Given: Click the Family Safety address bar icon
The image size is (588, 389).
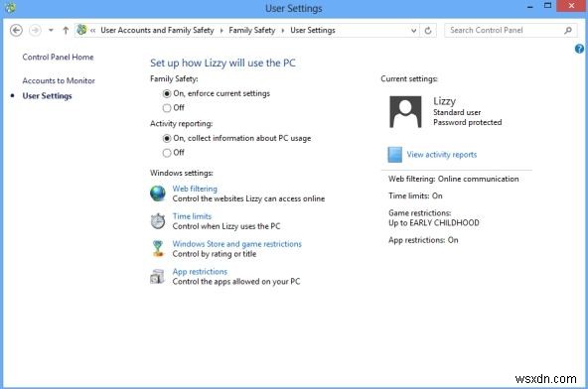Looking at the screenshot, I should 81,30.
